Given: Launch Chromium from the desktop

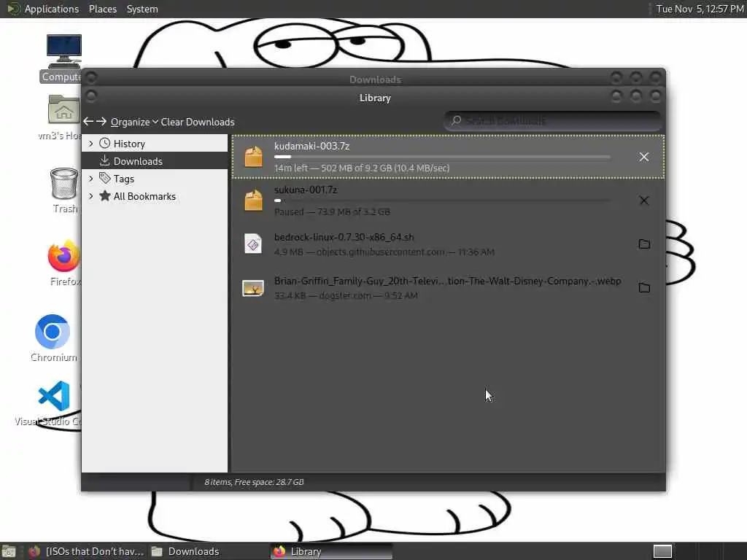Looking at the screenshot, I should click(53, 332).
